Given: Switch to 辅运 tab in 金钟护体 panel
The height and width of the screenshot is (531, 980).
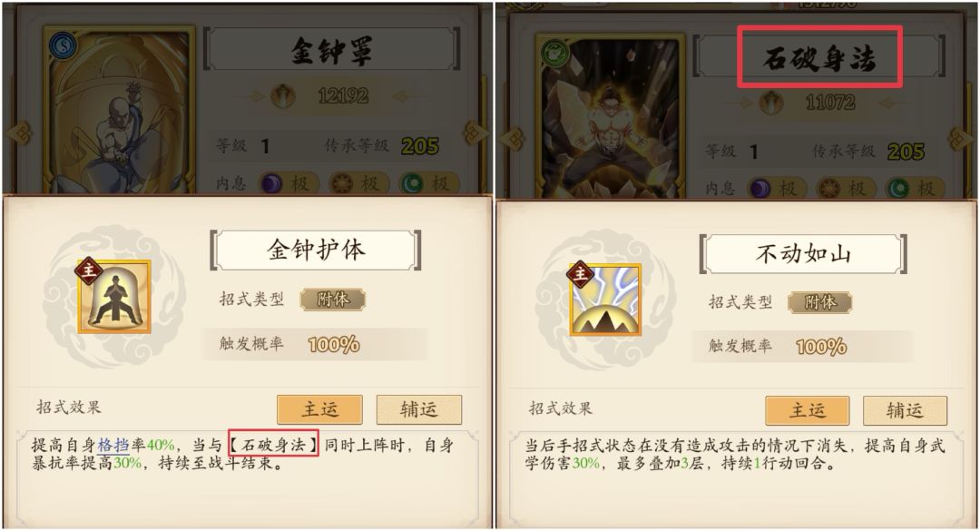Looking at the screenshot, I should point(418,409).
